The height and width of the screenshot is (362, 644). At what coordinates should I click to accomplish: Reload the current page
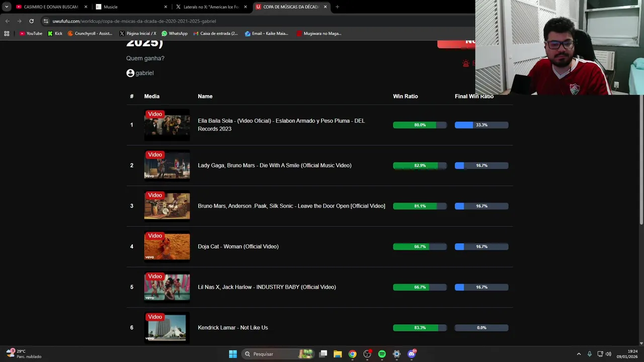pyautogui.click(x=31, y=21)
